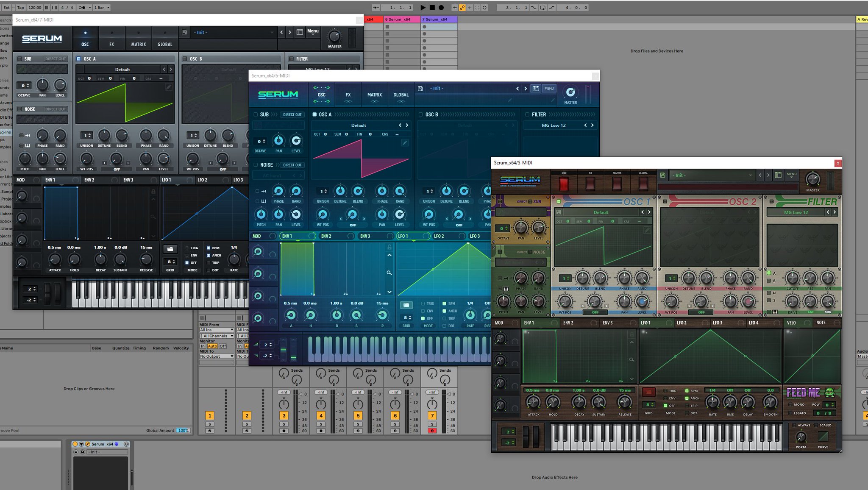The image size is (868, 490).
Task: Arm Ableton's Arrangement Record button
Action: [x=441, y=7]
